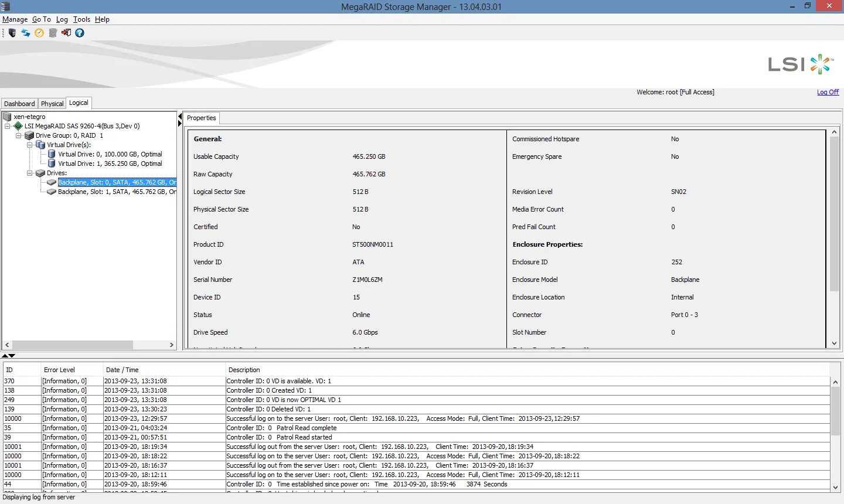Click the orange clock toolbar icon
This screenshot has height=504, width=844.
pos(39,33)
